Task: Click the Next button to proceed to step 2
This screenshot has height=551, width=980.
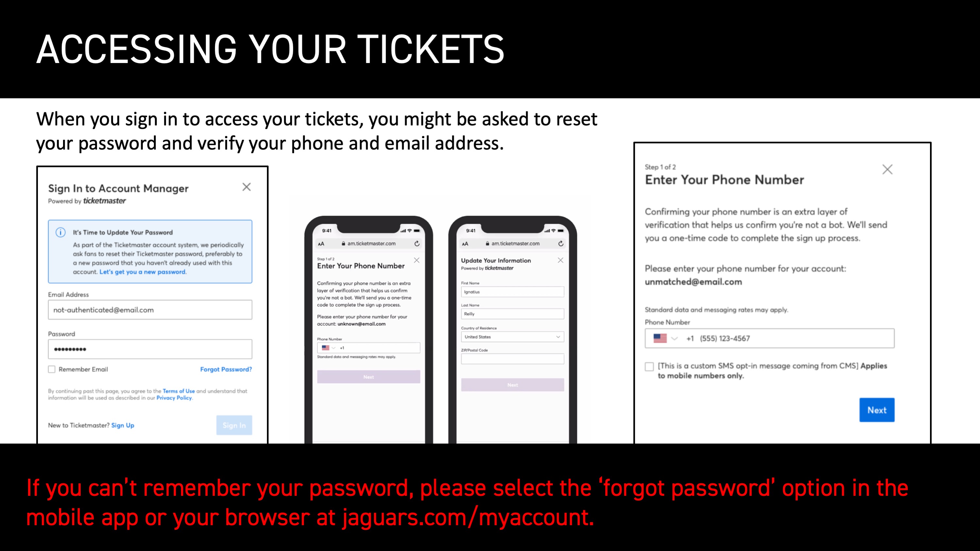Action: pos(876,410)
